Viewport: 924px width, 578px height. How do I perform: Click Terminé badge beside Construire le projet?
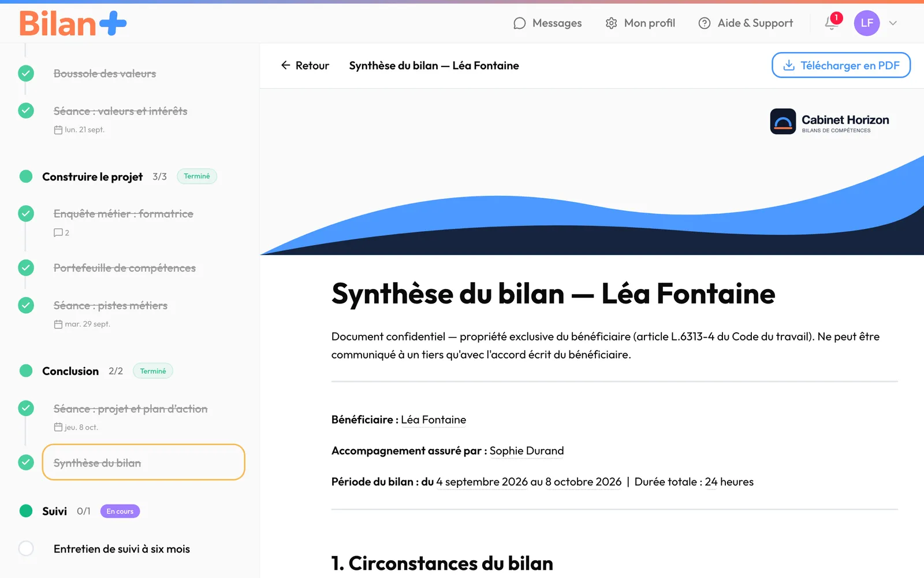(197, 176)
